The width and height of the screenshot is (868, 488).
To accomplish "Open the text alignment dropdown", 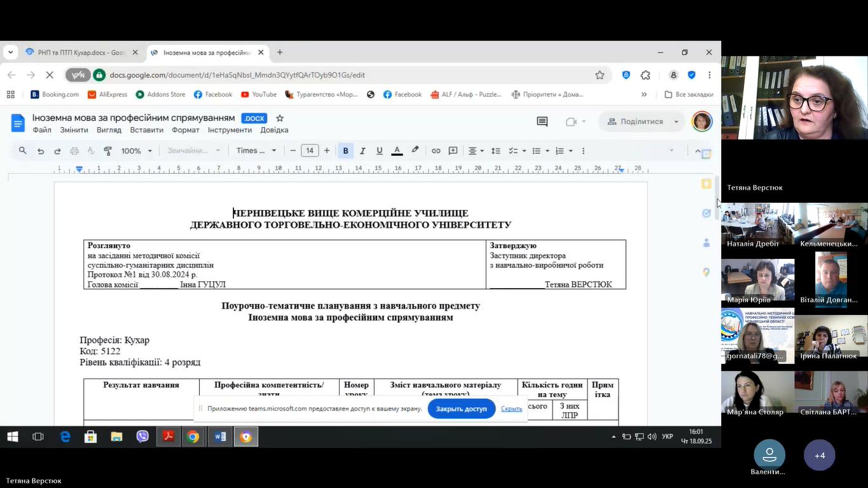I will [476, 151].
